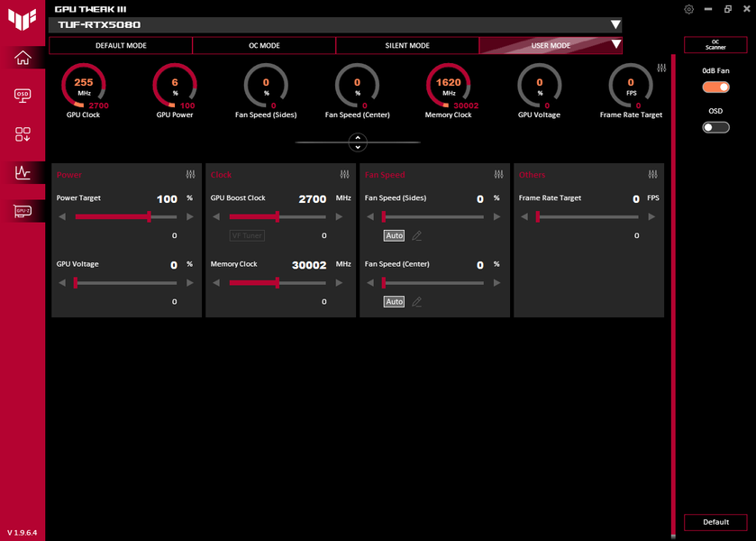
Task: Increase Fan Speed (Sides) with right arrow
Action: tap(497, 216)
